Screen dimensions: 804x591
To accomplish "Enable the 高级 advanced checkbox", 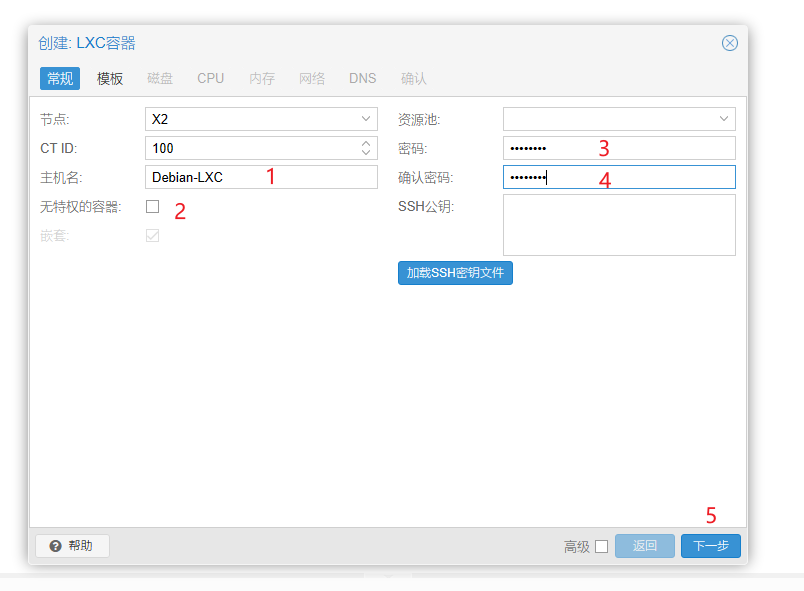I will pos(601,546).
